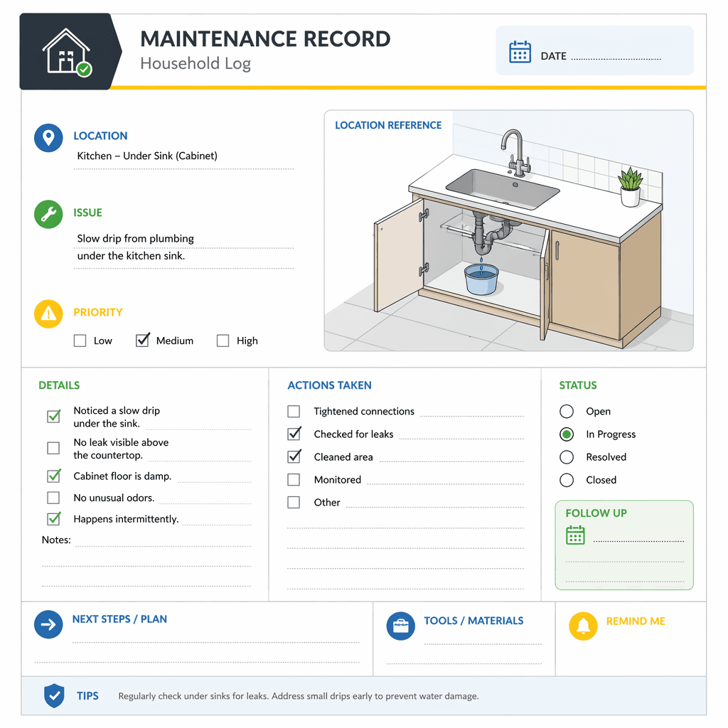The height and width of the screenshot is (728, 728).
Task: Click the 'under the kitchen sink.' line
Action: click(131, 256)
